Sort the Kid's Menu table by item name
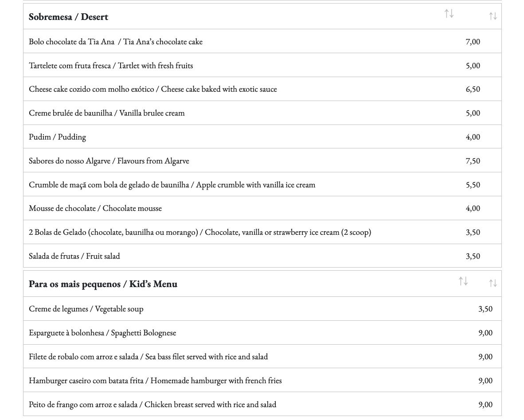This screenshot has height=420, width=524. click(x=463, y=281)
